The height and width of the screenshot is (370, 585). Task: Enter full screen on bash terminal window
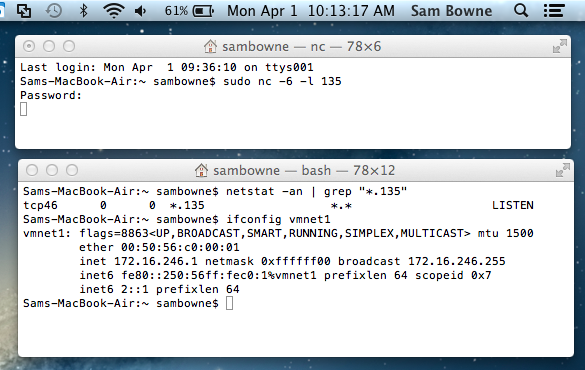563,170
